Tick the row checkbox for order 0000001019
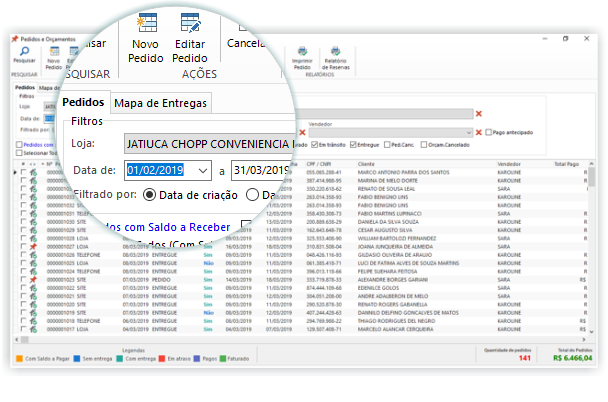 [24, 312]
